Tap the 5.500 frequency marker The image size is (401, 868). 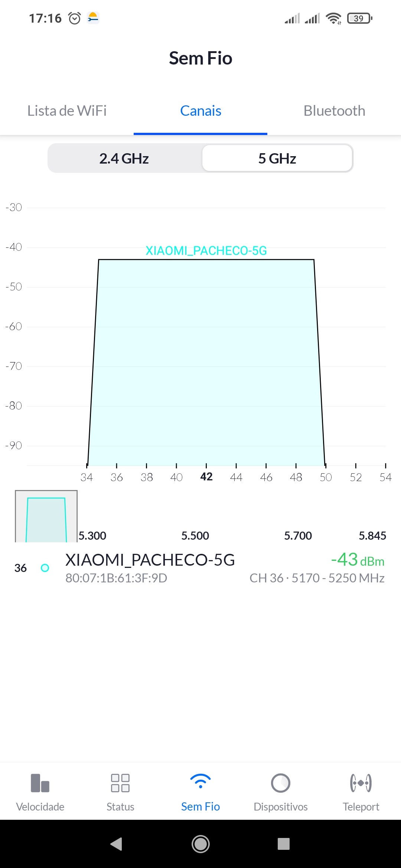click(x=195, y=536)
